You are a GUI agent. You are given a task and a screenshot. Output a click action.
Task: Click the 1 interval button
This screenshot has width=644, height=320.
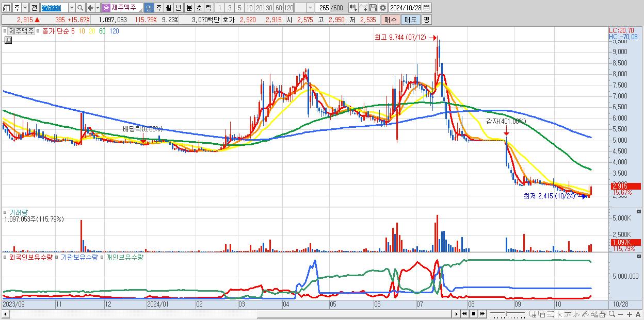coord(219,8)
